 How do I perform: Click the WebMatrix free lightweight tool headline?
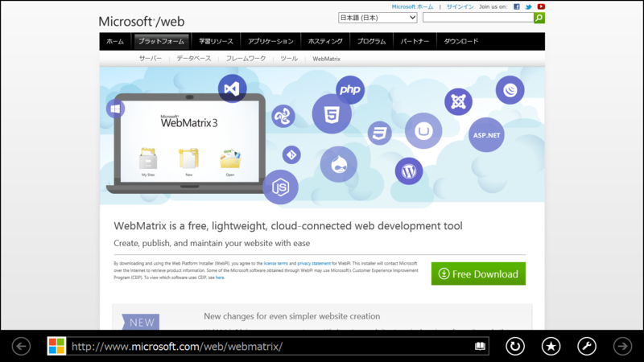(x=288, y=226)
